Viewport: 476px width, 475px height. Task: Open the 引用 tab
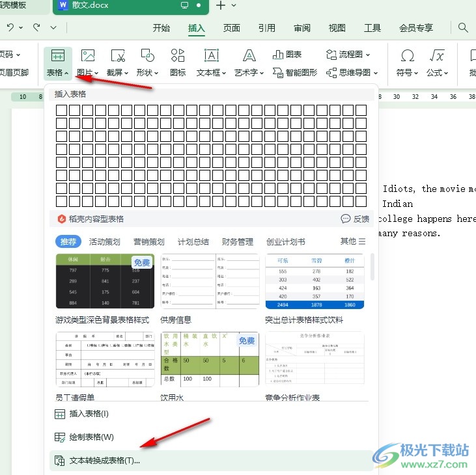click(267, 28)
